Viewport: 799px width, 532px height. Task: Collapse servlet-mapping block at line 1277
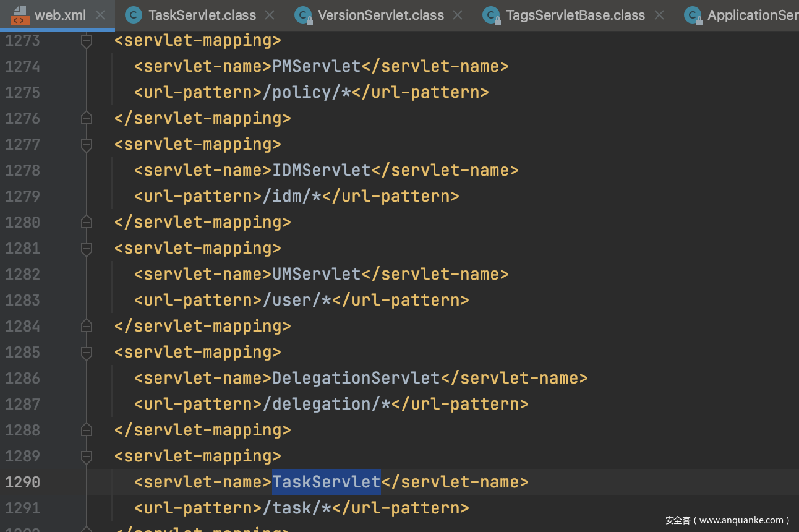[87, 145]
